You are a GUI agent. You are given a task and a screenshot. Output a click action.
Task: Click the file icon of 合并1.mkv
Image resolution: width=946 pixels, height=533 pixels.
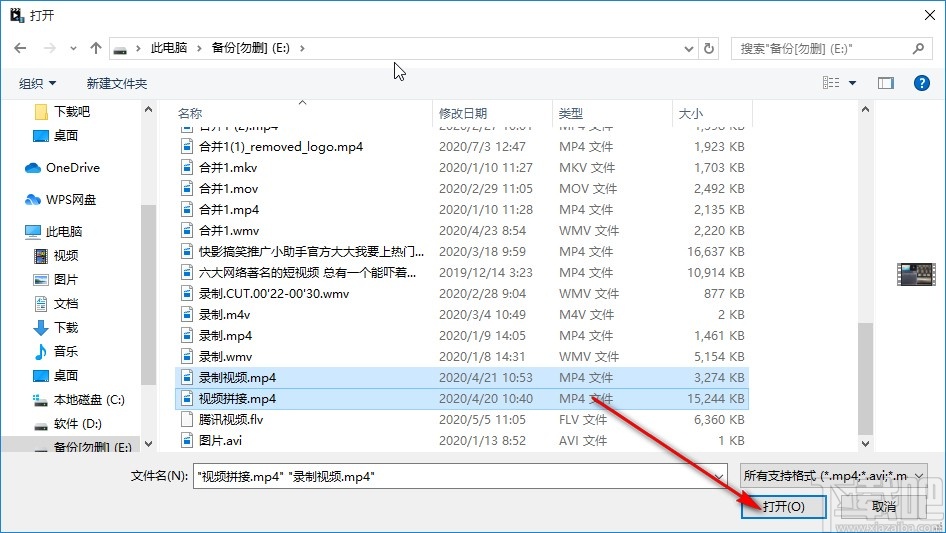tap(187, 168)
